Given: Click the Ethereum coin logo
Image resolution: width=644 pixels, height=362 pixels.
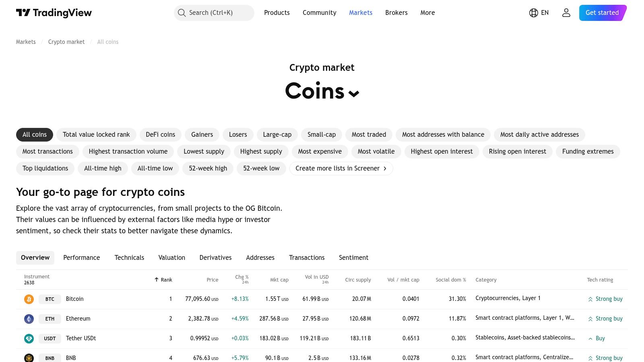Looking at the screenshot, I should [x=29, y=319].
